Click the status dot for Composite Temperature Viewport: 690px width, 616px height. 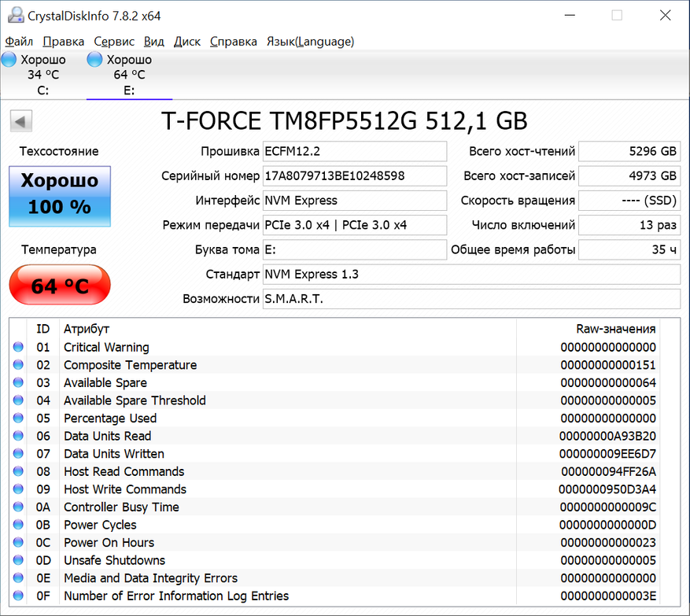pos(18,365)
